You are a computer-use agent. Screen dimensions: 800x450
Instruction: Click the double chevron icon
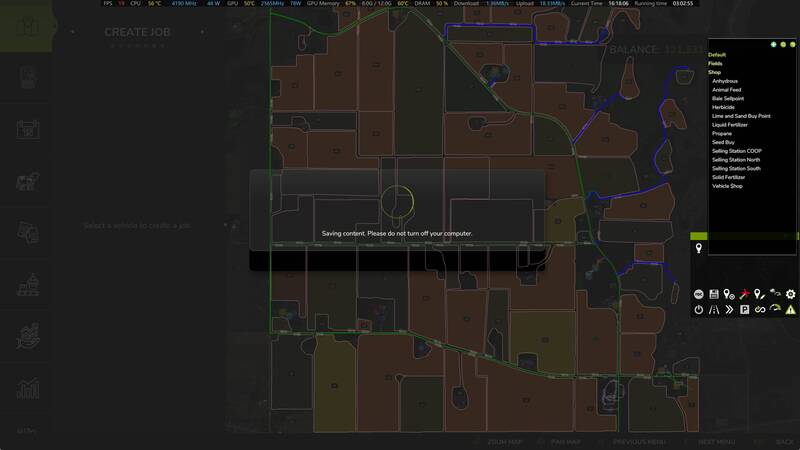[x=729, y=310]
